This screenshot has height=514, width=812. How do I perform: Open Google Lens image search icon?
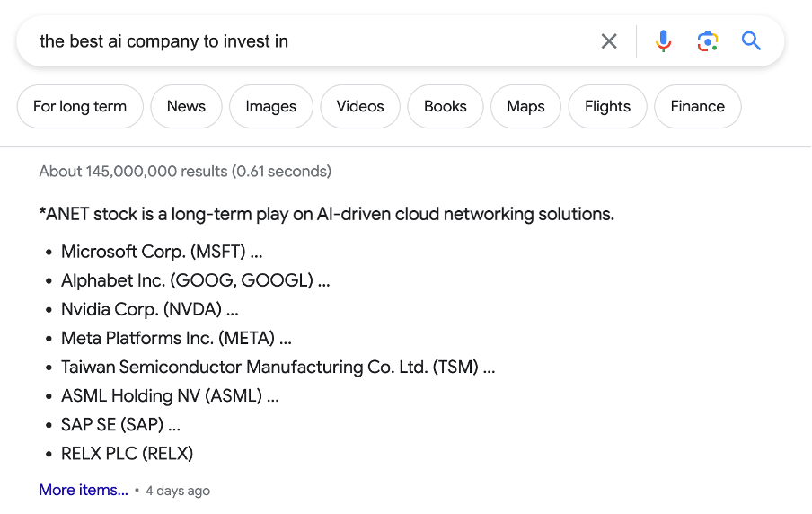coord(707,41)
